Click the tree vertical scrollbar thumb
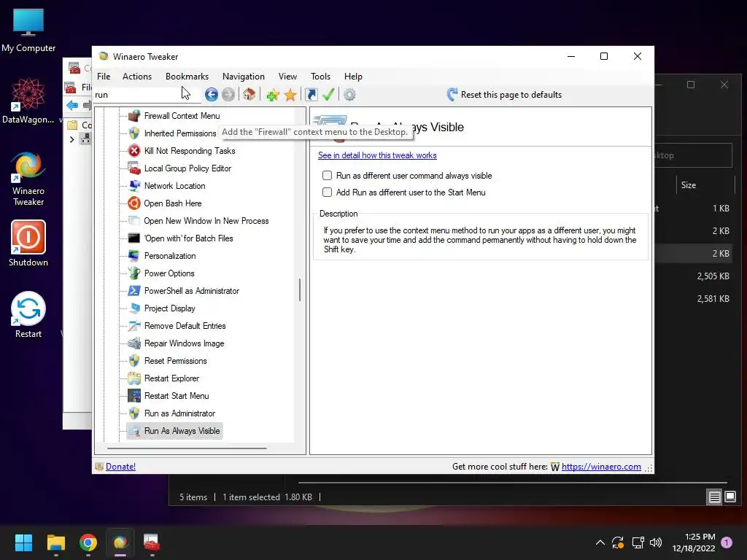This screenshot has height=560, width=747. pyautogui.click(x=300, y=289)
